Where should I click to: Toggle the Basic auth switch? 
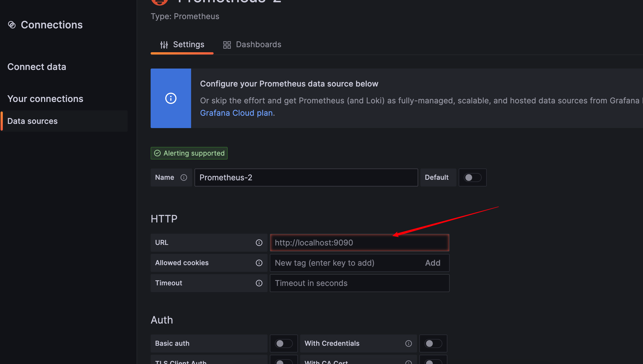[284, 343]
